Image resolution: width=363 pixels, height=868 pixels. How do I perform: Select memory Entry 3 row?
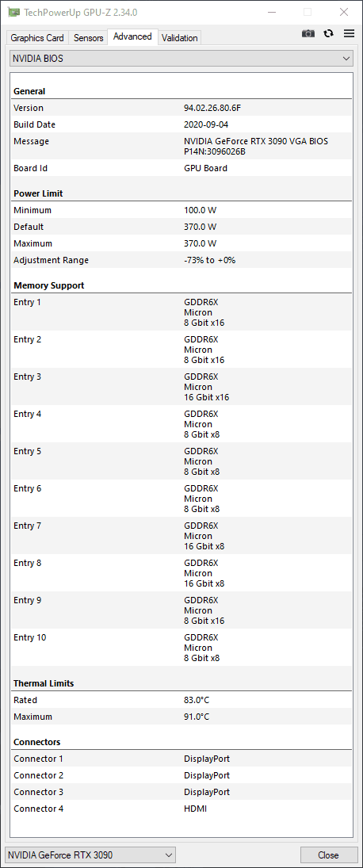(x=181, y=387)
